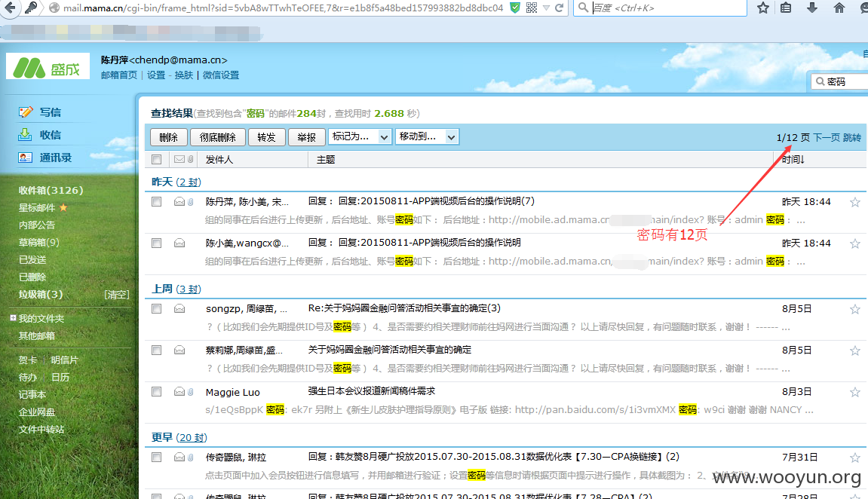Open 微信设置 link
This screenshot has width=868, height=499.
pyautogui.click(x=221, y=75)
